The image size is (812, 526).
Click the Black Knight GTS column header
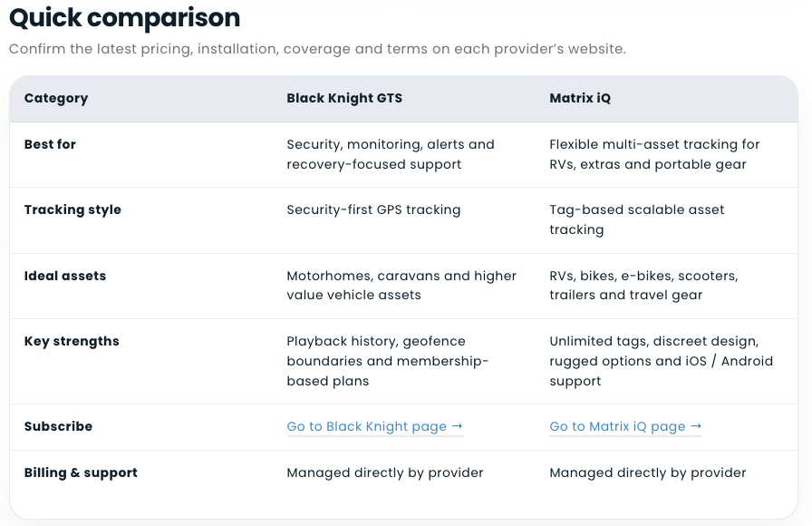pos(344,98)
